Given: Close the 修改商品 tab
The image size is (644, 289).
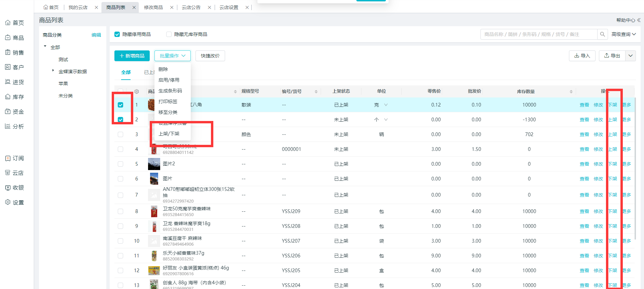Looking at the screenshot, I should click(172, 7).
